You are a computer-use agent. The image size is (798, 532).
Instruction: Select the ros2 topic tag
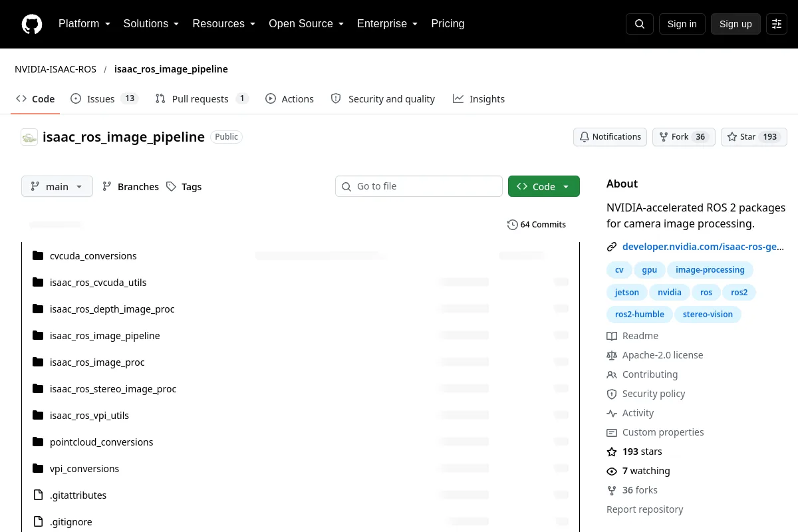point(739,293)
